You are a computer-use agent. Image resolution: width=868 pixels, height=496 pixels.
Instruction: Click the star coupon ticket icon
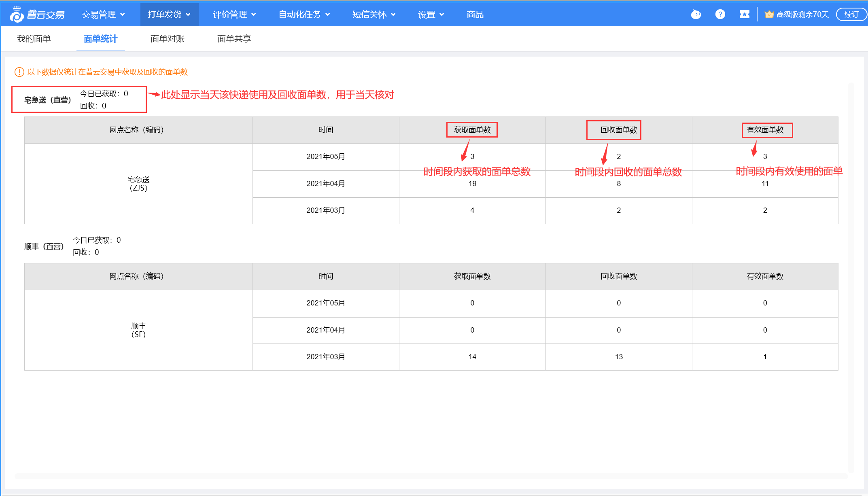pyautogui.click(x=744, y=15)
